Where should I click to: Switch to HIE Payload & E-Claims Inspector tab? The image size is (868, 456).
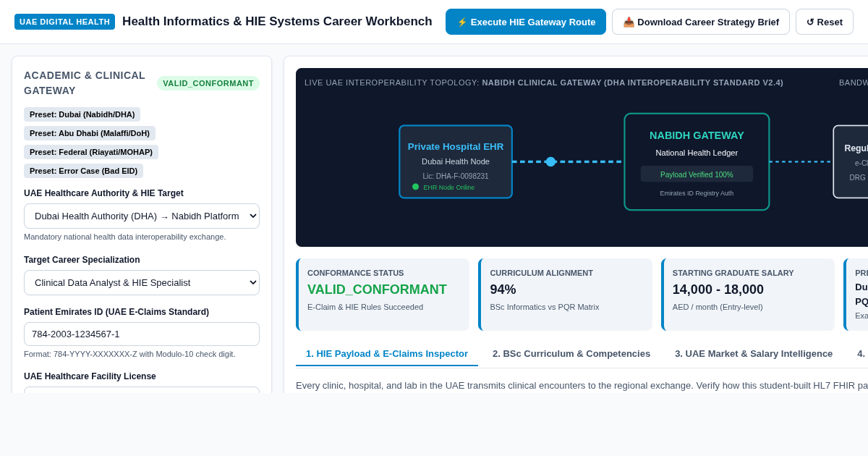tap(387, 353)
